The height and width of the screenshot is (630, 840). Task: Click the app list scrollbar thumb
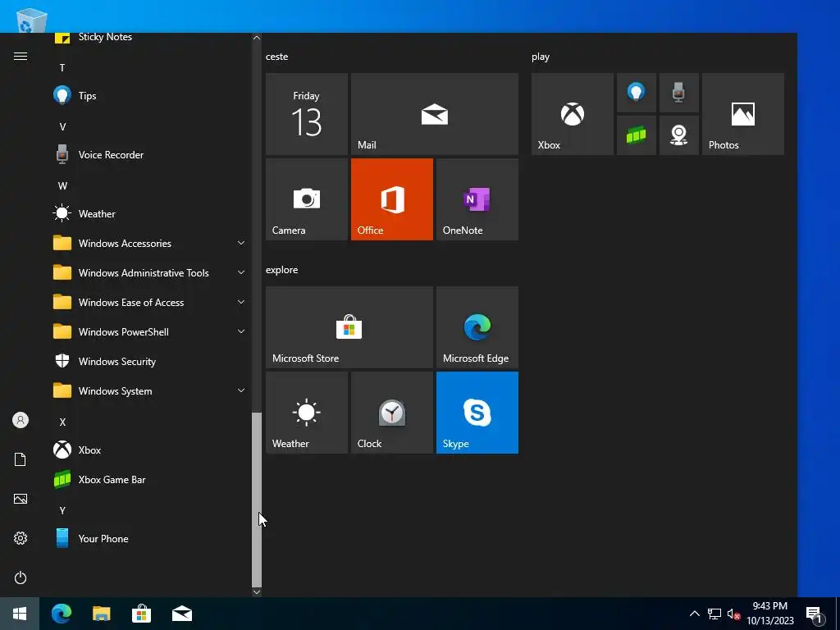[257, 500]
